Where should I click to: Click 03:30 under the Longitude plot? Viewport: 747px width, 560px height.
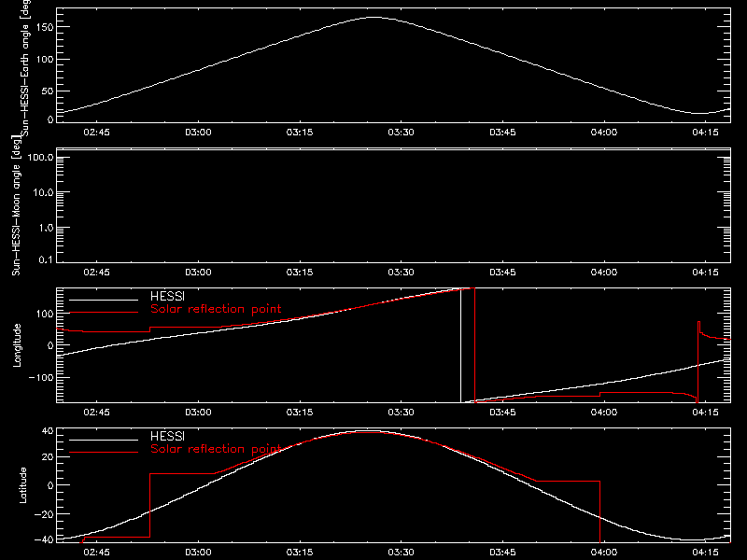pos(402,413)
